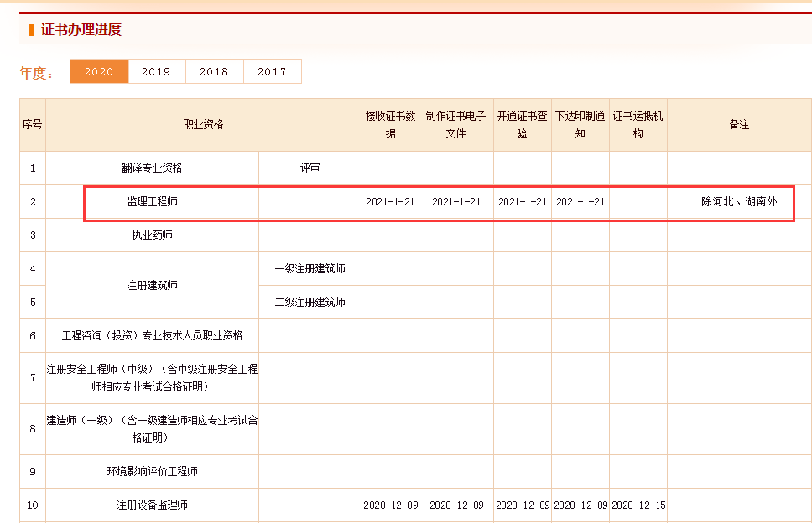Click the 评审 cell in the translation row

point(310,168)
